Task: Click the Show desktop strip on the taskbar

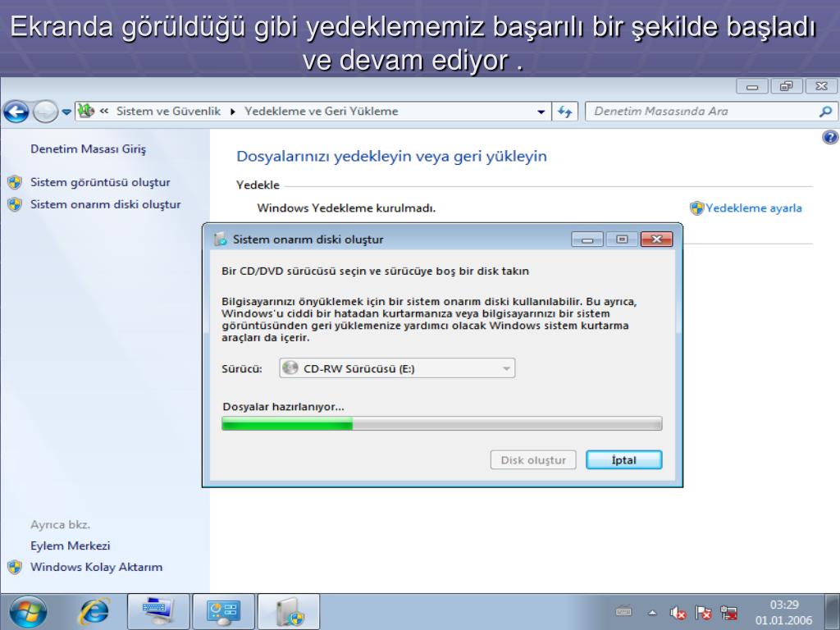Action: click(833, 612)
